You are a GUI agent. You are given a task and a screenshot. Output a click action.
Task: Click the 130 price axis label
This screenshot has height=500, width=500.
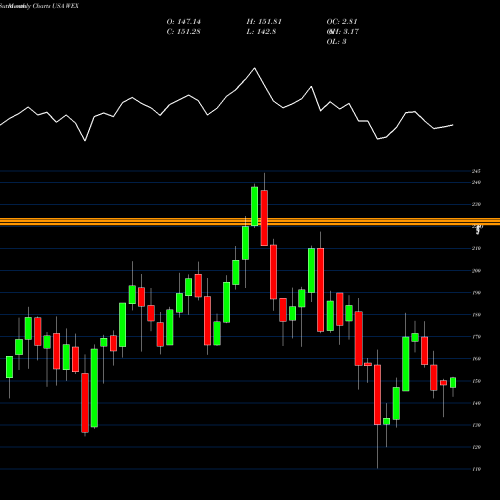pyautogui.click(x=476, y=425)
